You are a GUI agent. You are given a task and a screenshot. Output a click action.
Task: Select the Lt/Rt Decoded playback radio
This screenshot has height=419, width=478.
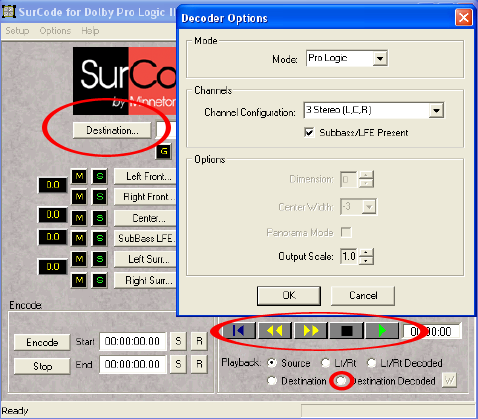coord(371,363)
